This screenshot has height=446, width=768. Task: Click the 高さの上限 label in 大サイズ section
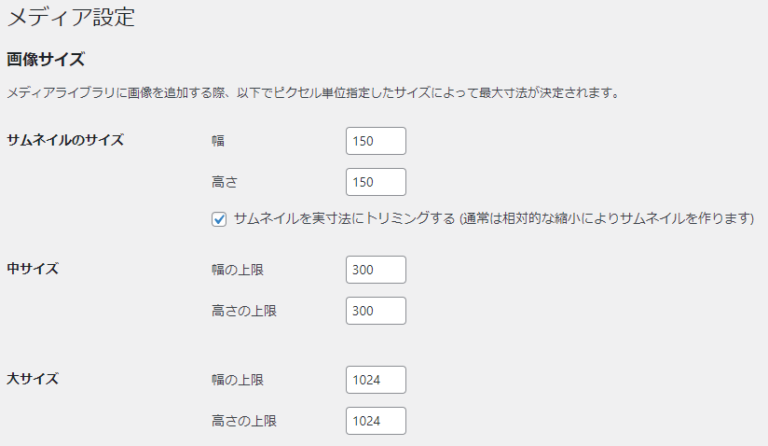(x=243, y=421)
